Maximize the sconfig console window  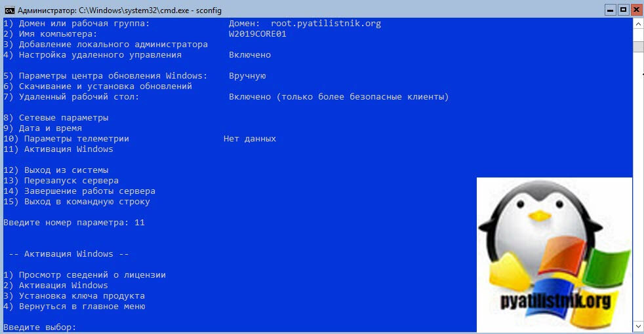click(622, 9)
